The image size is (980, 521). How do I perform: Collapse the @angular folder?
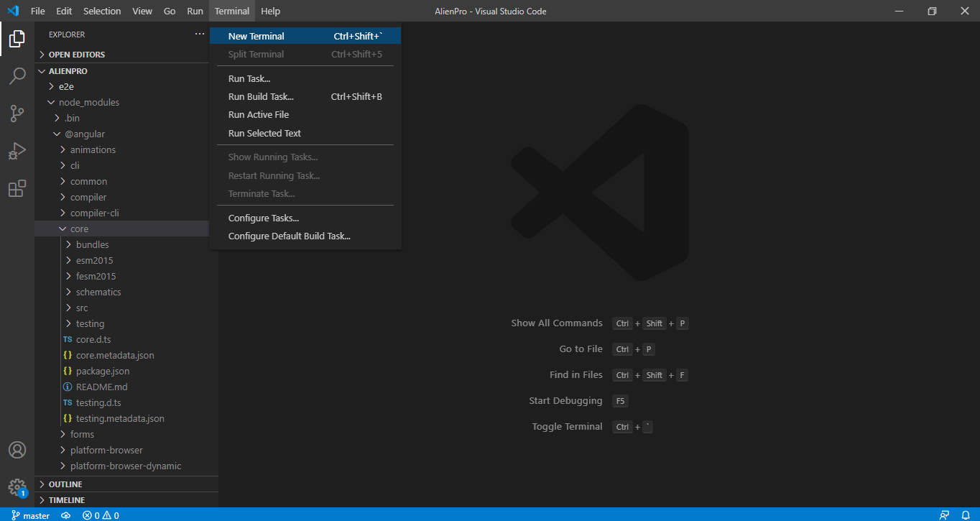coord(121,134)
